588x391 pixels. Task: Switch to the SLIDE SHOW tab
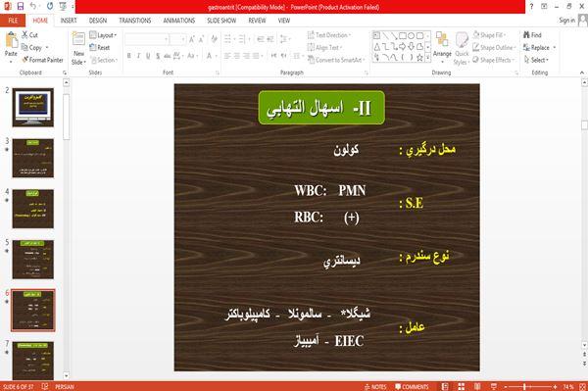tap(221, 21)
